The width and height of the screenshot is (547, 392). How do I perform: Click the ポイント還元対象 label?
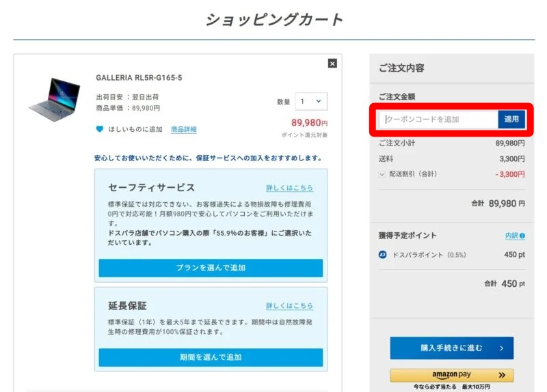[x=304, y=135]
